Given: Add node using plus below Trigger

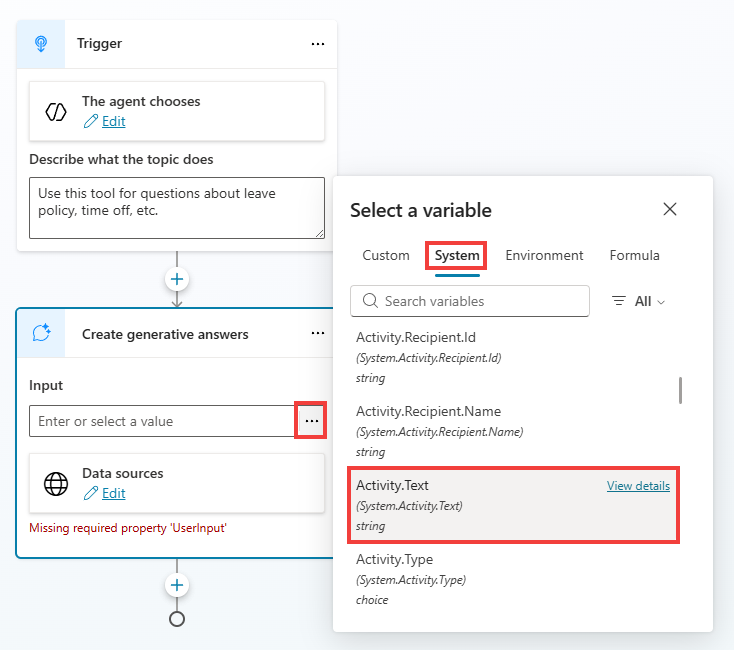Looking at the screenshot, I should [177, 279].
